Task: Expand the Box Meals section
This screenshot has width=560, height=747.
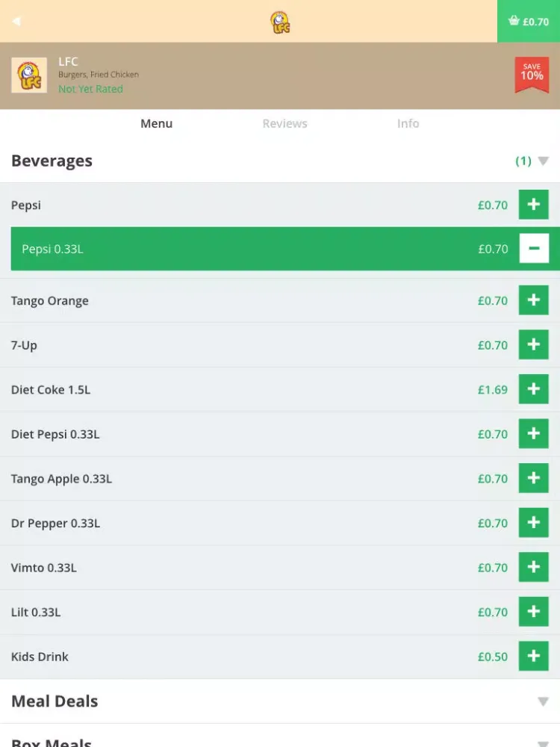Action: (543, 743)
